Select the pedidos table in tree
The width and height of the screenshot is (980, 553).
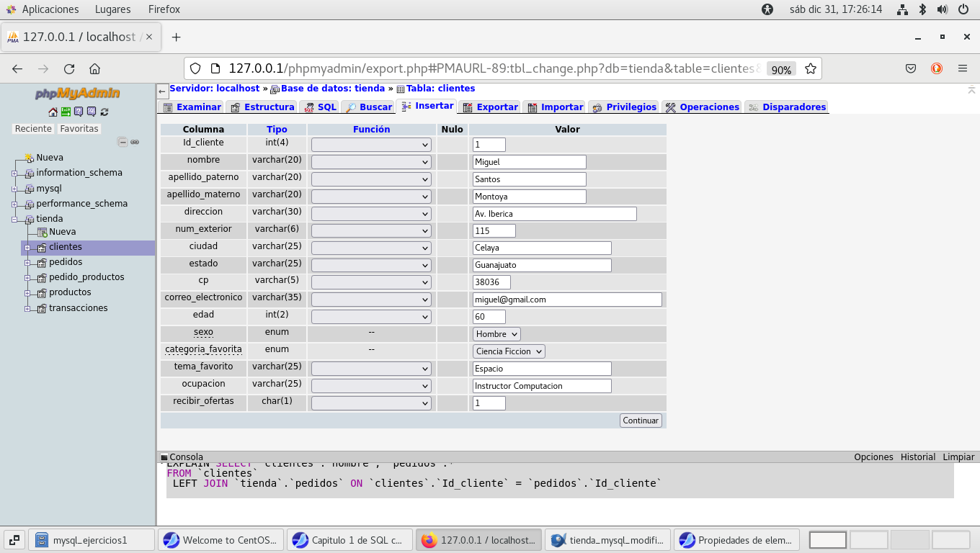pos(66,262)
